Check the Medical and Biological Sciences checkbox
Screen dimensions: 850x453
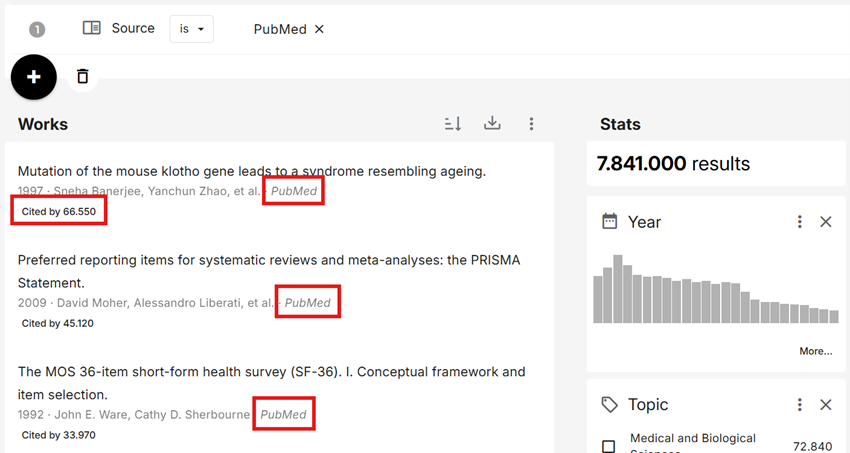point(608,446)
